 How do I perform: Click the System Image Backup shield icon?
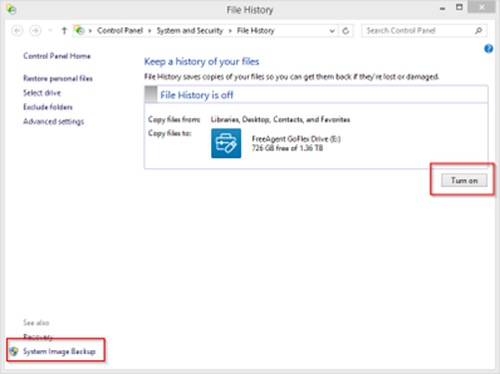pyautogui.click(x=14, y=351)
